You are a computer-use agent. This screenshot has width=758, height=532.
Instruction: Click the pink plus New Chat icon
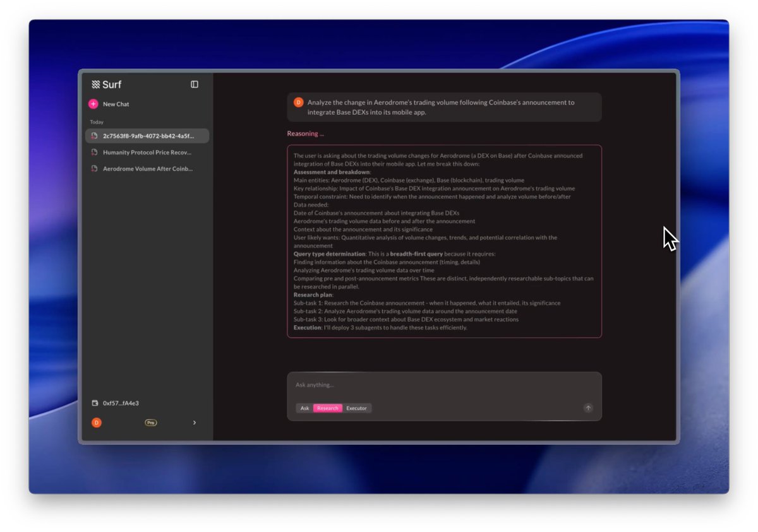(93, 104)
